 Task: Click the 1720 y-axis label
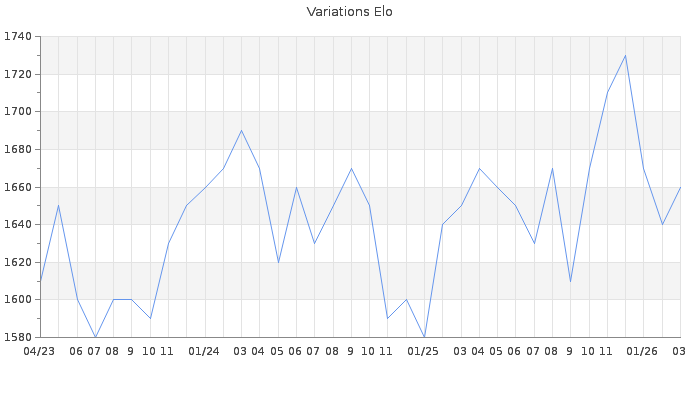point(18,75)
